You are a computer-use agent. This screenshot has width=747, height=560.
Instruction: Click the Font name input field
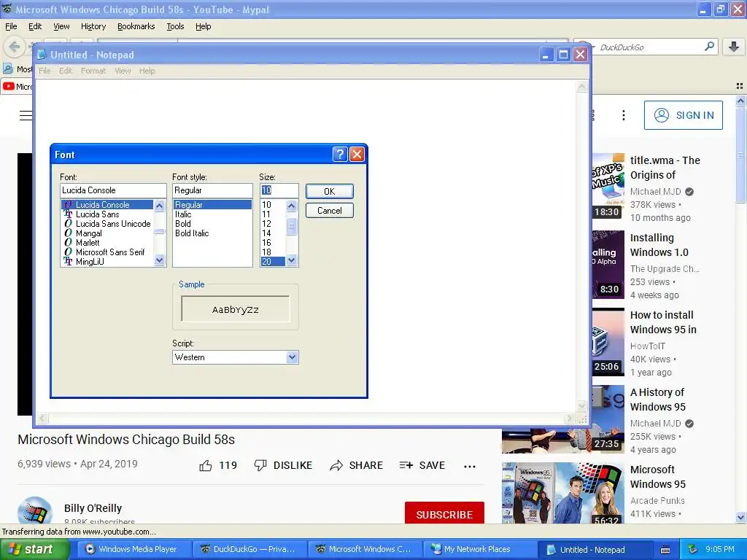pos(113,190)
